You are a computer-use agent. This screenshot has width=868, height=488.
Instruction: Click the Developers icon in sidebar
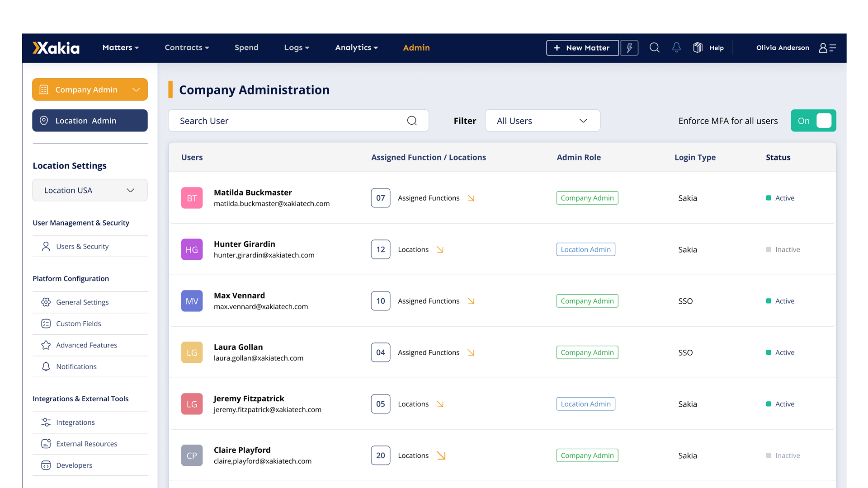click(46, 465)
